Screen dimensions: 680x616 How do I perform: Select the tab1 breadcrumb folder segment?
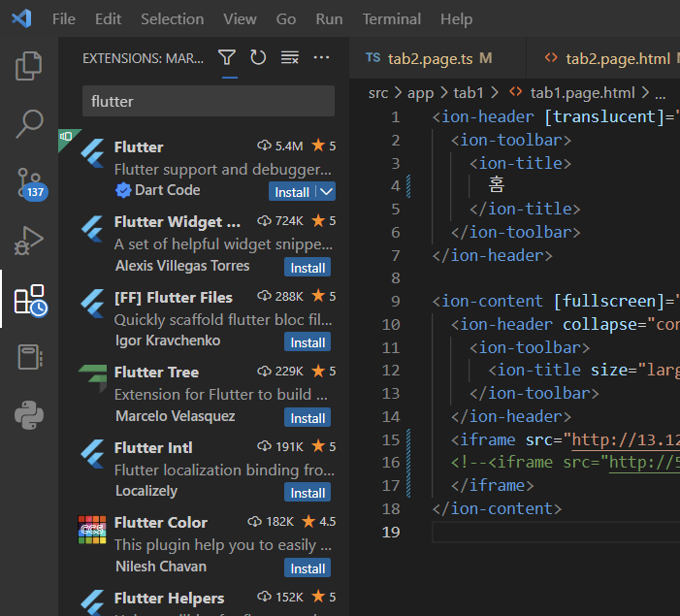pos(468,93)
